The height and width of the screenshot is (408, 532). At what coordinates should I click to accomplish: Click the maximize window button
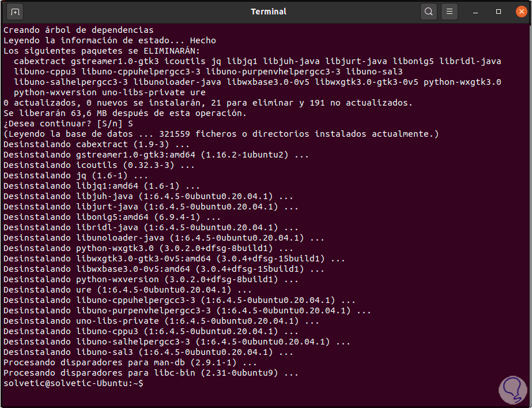(x=499, y=11)
